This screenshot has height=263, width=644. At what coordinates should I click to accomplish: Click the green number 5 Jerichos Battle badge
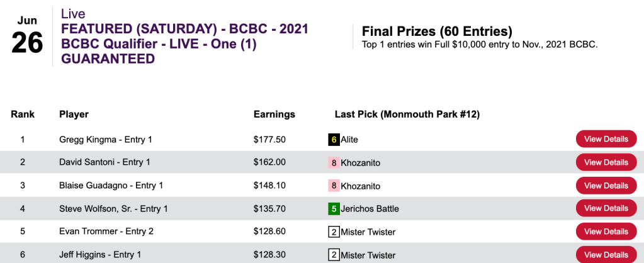(x=334, y=209)
